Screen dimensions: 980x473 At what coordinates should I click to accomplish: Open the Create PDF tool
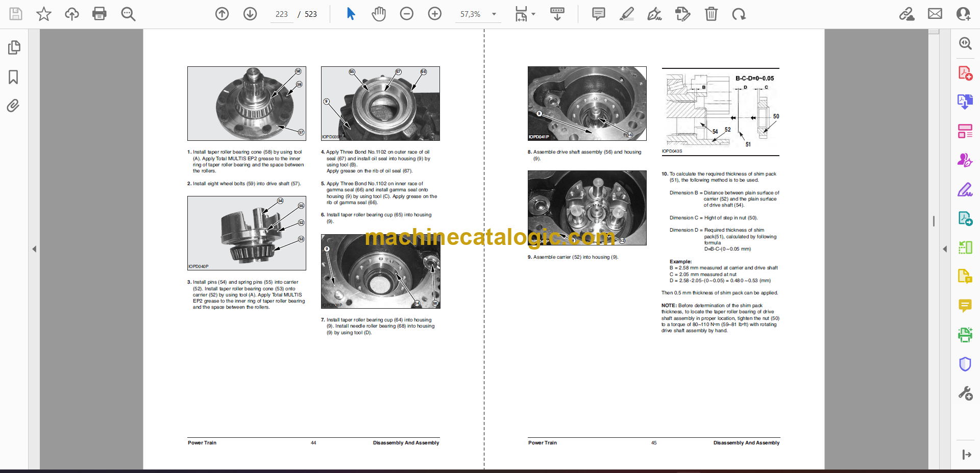click(x=965, y=73)
